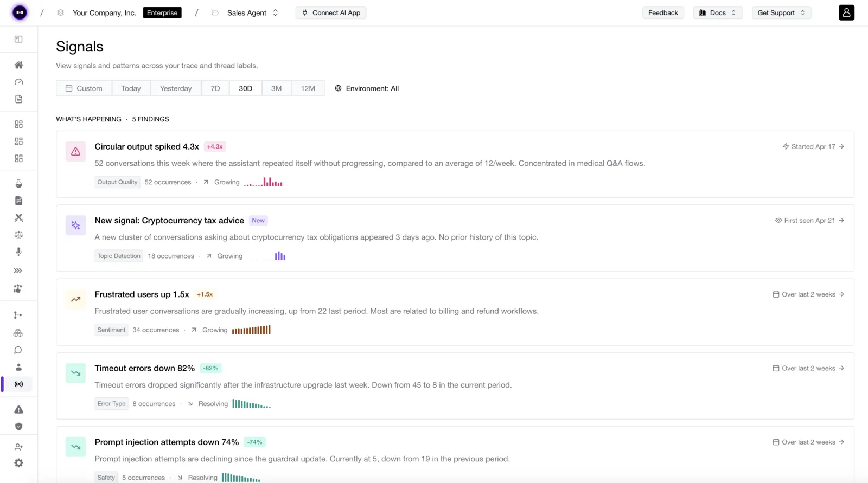868x483 pixels.
Task: Click the Feedback button
Action: (663, 12)
